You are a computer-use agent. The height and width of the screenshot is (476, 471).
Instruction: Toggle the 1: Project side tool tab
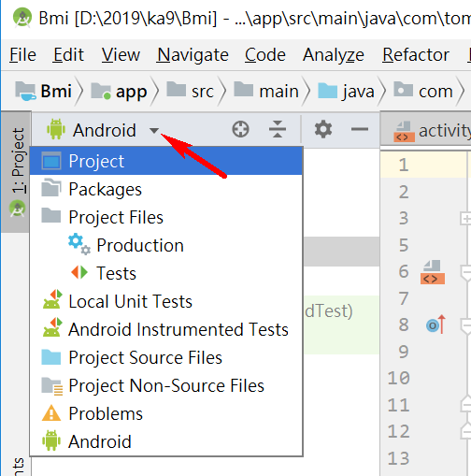pyautogui.click(x=16, y=172)
